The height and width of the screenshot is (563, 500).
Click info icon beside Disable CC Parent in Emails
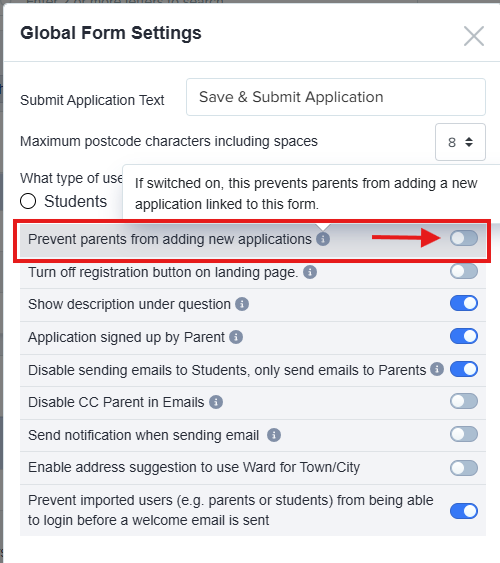(x=216, y=402)
